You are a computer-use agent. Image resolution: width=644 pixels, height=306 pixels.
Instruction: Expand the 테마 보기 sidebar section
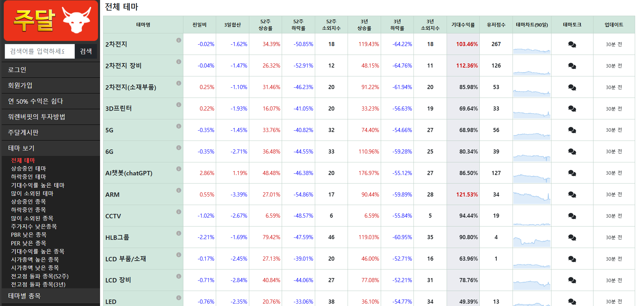click(x=21, y=148)
